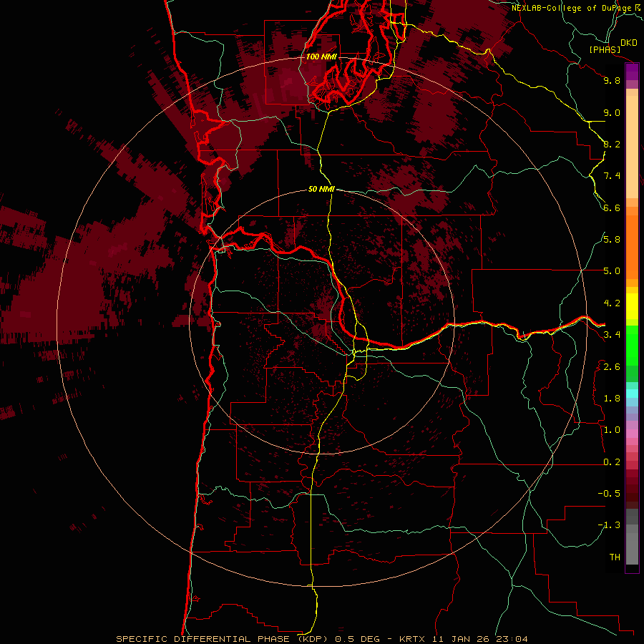The image size is (644, 644).
Task: Click the 23:04 timestamp
Action: click(x=512, y=639)
